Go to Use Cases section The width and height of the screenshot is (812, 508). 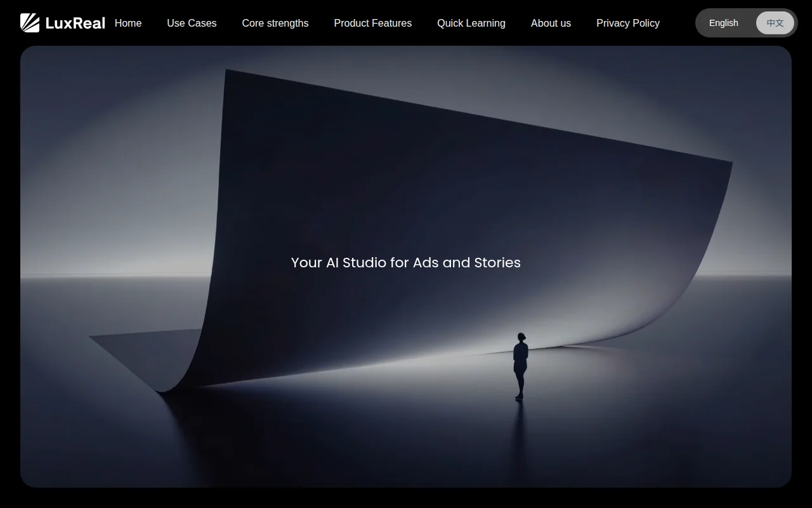coord(192,23)
